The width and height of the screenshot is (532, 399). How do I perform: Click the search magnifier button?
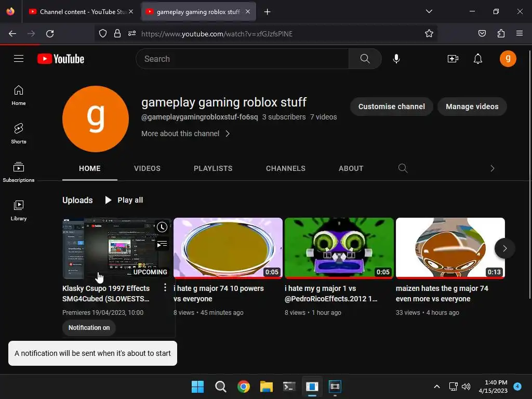tap(365, 59)
